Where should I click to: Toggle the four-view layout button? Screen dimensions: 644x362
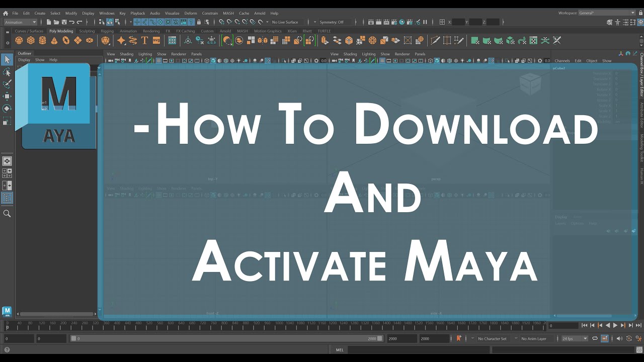[x=7, y=173]
